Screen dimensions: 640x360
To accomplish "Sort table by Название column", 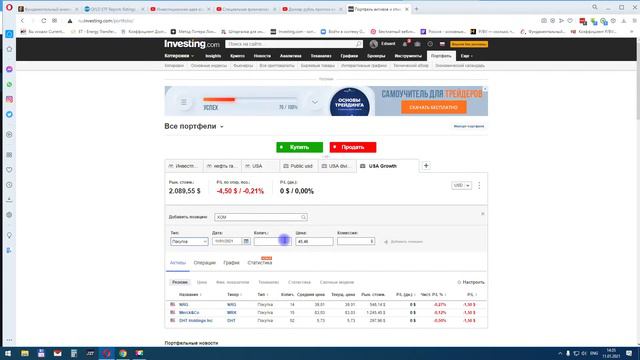I will point(190,294).
